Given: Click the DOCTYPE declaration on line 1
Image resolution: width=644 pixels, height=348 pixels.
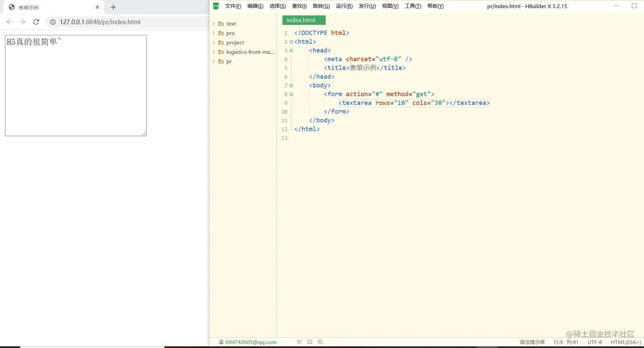Looking at the screenshot, I should pyautogui.click(x=322, y=33).
